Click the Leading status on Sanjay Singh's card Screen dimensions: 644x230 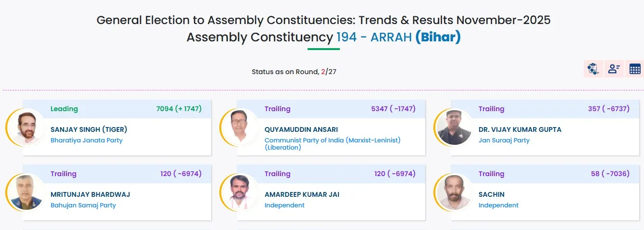pyautogui.click(x=64, y=109)
